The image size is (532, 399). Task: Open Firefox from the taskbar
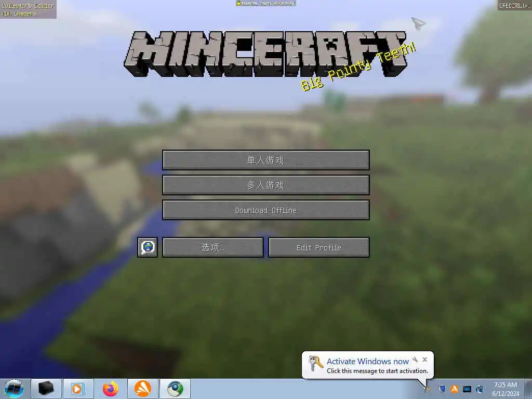pos(110,389)
